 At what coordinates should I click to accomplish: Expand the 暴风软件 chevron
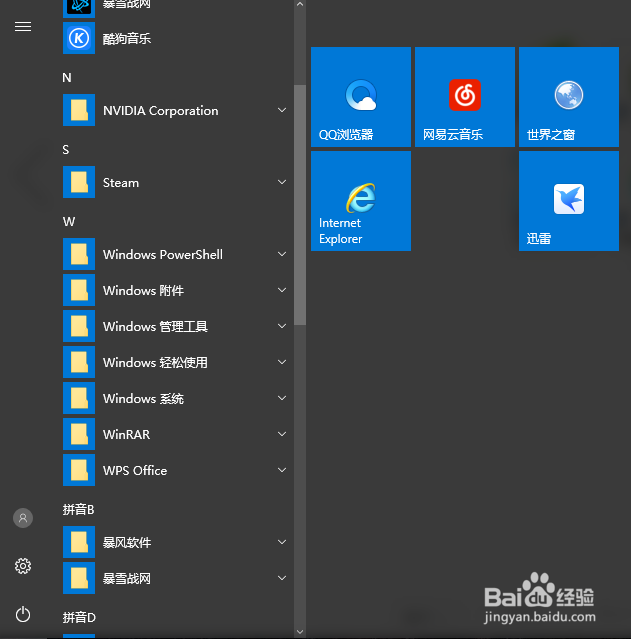(x=282, y=542)
